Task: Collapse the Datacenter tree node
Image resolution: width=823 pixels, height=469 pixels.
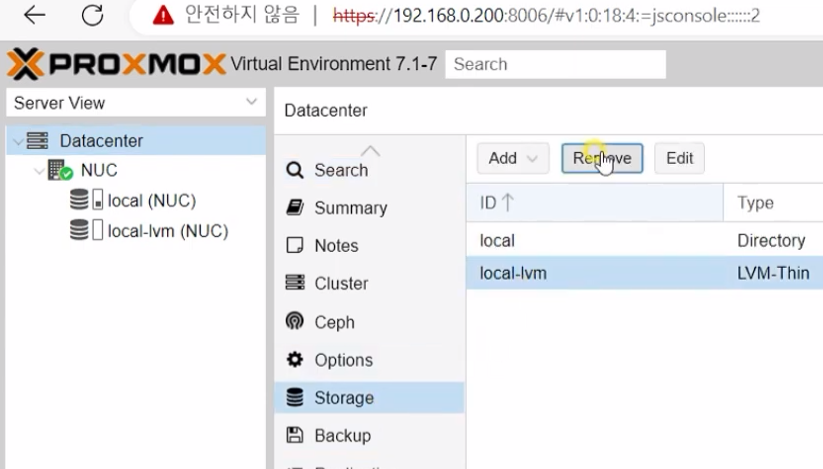Action: coord(17,142)
